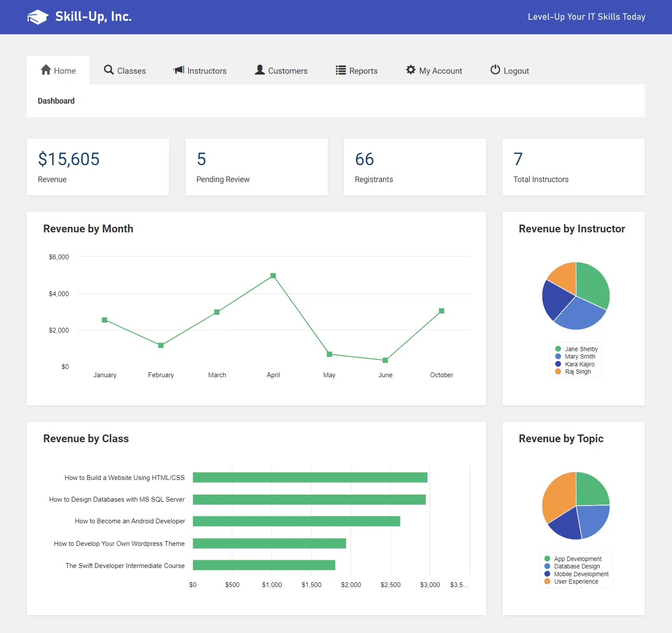
Task: Click the Customers person icon
Action: pyautogui.click(x=260, y=70)
